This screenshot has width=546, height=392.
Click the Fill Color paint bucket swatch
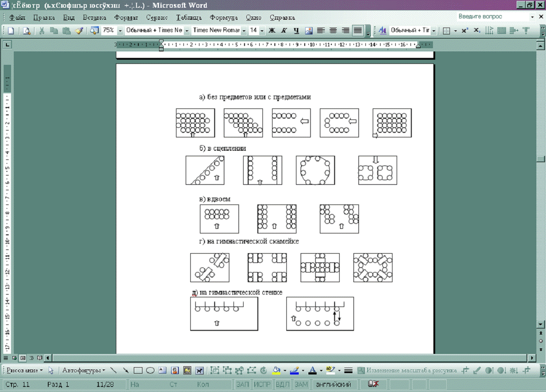[x=276, y=370]
